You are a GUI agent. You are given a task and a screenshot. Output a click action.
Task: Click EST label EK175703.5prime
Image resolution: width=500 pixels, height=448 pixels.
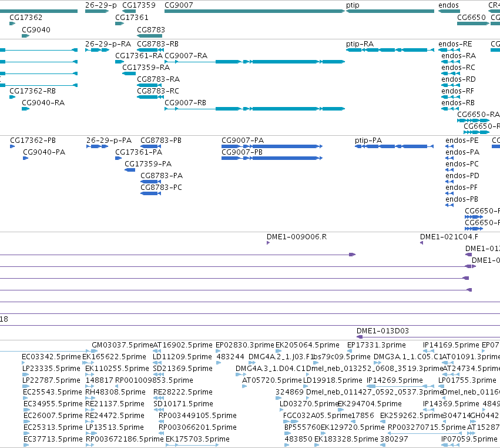(197, 439)
